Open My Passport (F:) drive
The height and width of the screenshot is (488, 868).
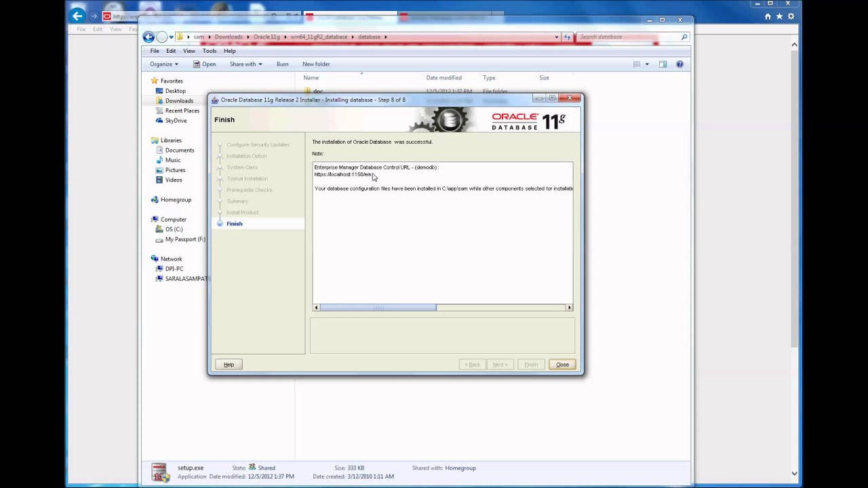[184, 239]
